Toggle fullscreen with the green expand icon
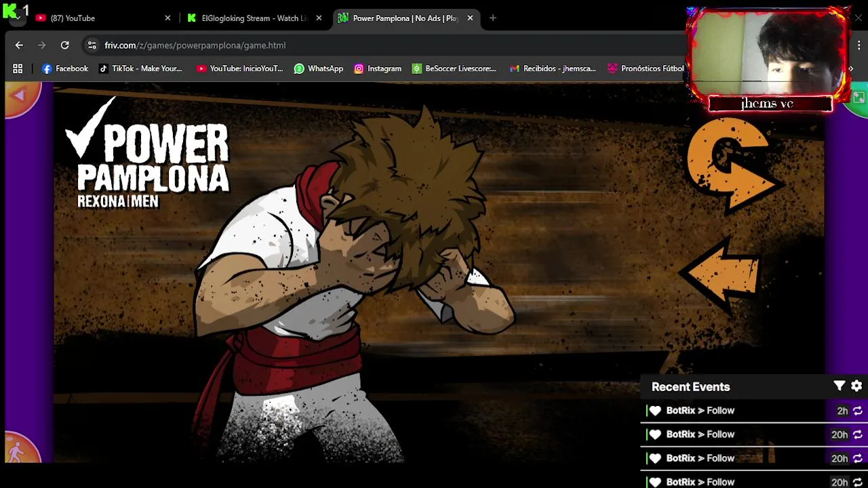 tap(859, 98)
